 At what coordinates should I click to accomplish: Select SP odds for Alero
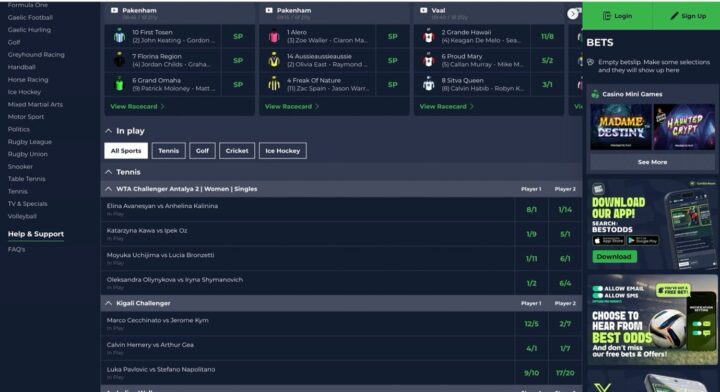[393, 36]
